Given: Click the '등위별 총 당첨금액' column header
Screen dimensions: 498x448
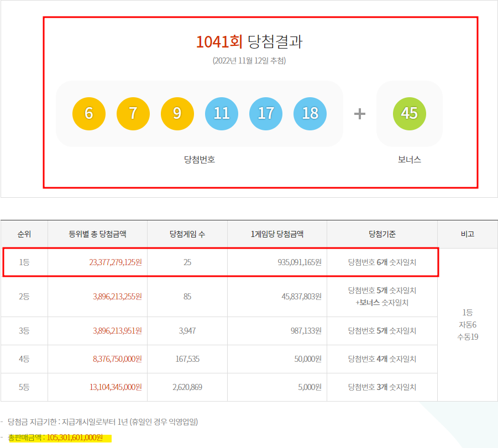Looking at the screenshot, I should pyautogui.click(x=97, y=234).
